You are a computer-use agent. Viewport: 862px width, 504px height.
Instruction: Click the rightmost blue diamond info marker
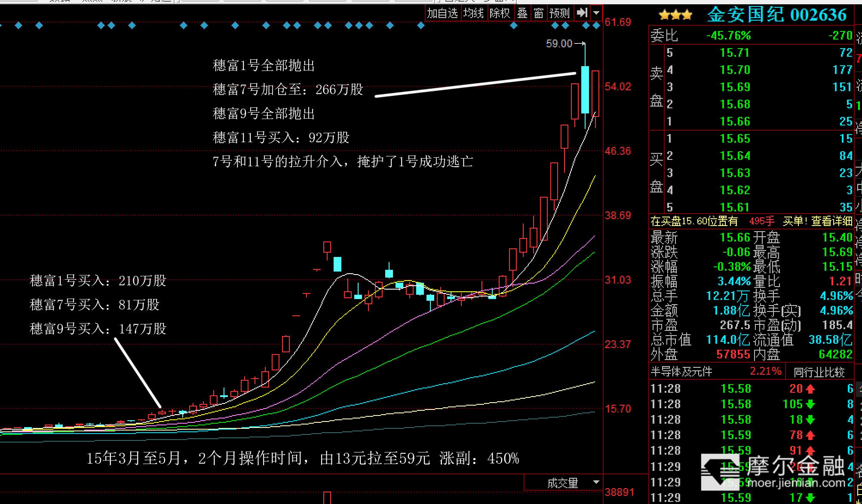click(x=596, y=26)
